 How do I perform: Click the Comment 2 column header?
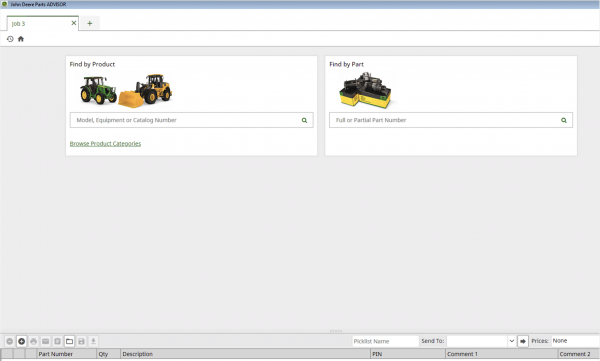tap(579, 354)
